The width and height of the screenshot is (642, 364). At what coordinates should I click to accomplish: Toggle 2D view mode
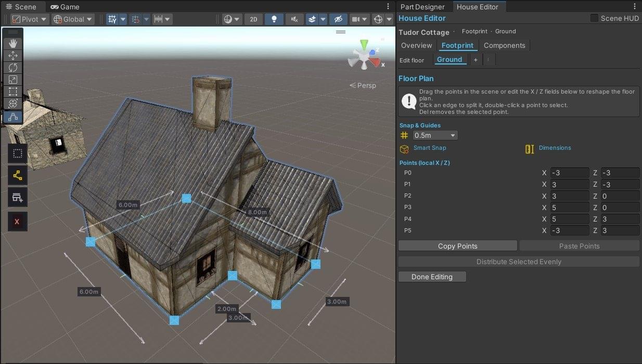(x=253, y=19)
